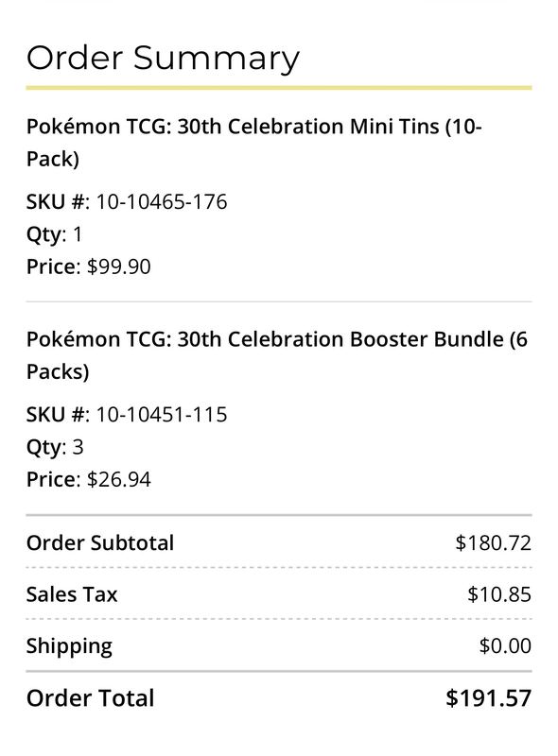The image size is (558, 756).
Task: Select the $180.72 subtotal amount
Action: [x=494, y=542]
